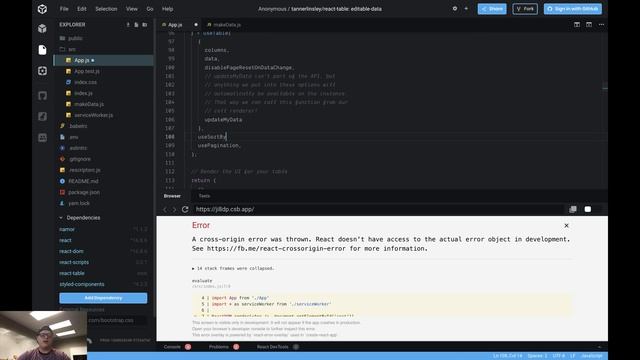Switch to the Tests preview tab
Screen dimensions: 640x360
(x=204, y=196)
